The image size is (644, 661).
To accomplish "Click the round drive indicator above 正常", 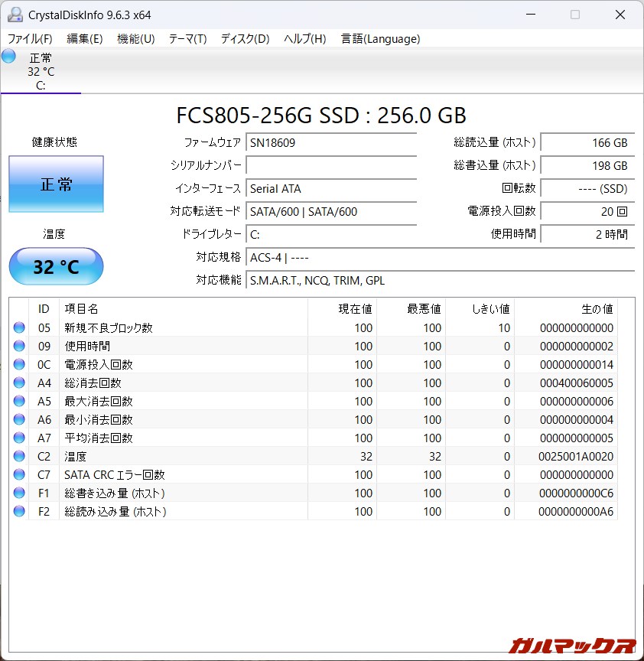I will 8,55.
